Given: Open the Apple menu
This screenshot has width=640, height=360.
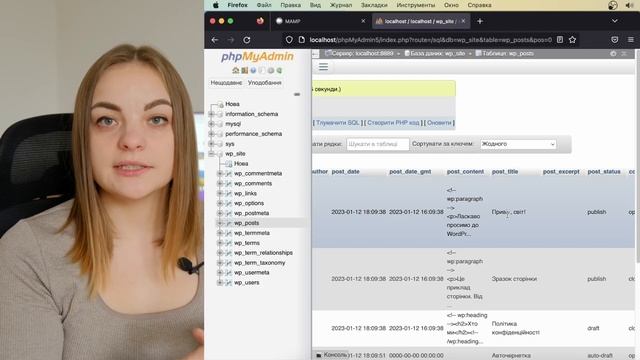Looking at the screenshot, I should [216, 5].
